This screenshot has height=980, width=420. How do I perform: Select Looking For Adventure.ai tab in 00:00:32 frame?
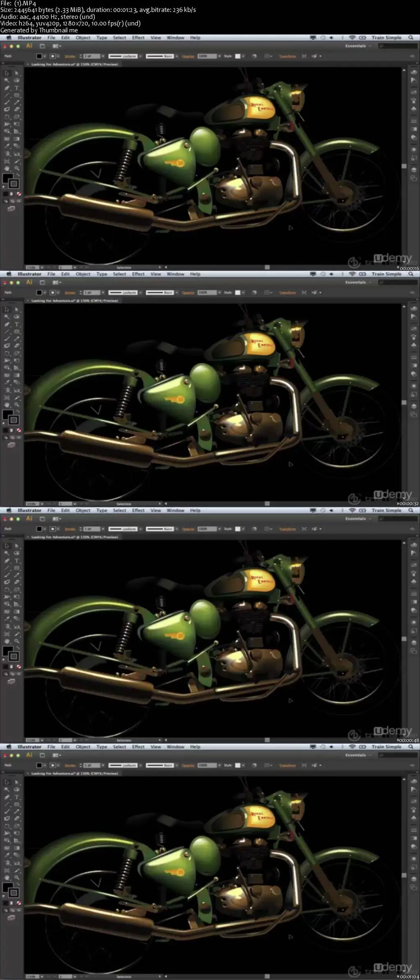point(74,301)
